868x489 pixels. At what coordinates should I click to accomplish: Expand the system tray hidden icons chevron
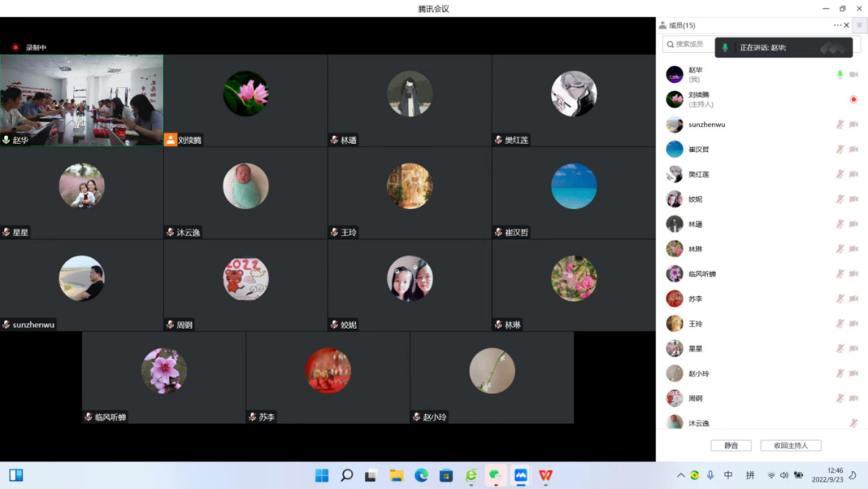pos(681,475)
